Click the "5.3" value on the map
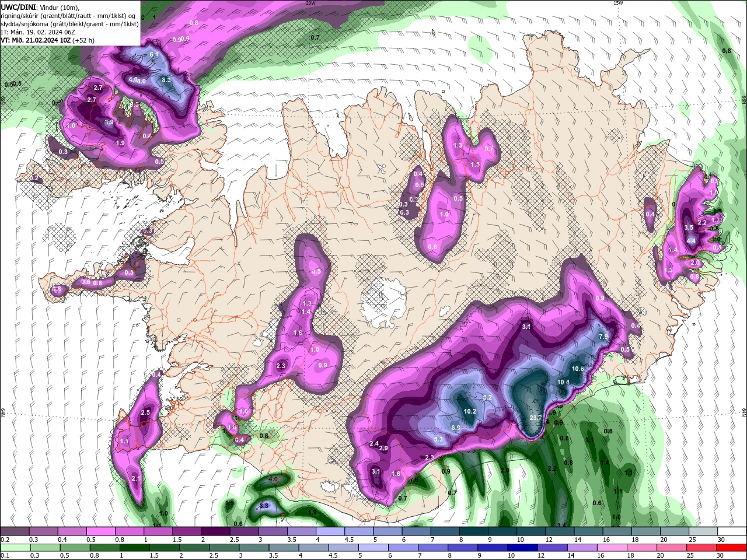The width and height of the screenshot is (747, 560). tap(439, 439)
